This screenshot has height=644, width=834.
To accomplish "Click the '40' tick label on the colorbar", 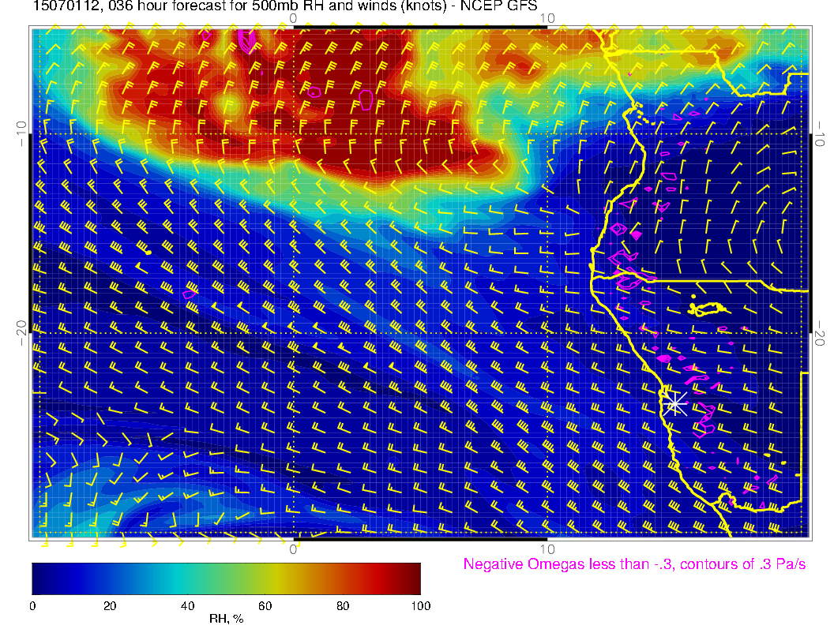I will 187,606.
